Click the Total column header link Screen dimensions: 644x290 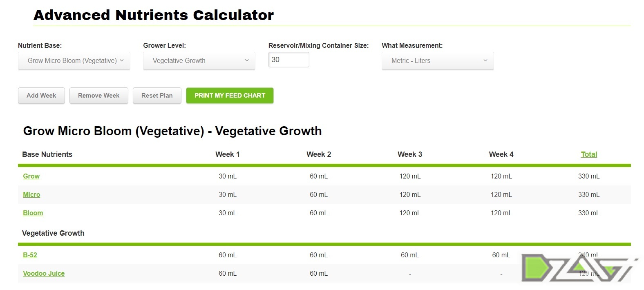click(589, 154)
